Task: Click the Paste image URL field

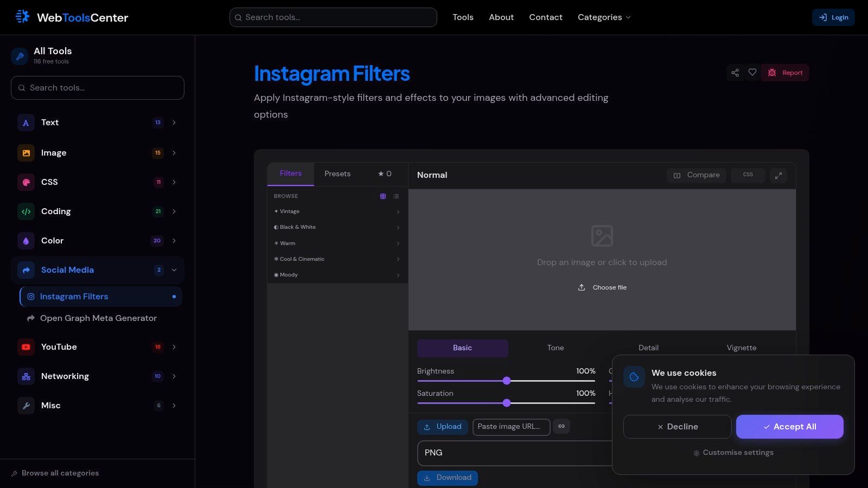Action: pos(512,427)
